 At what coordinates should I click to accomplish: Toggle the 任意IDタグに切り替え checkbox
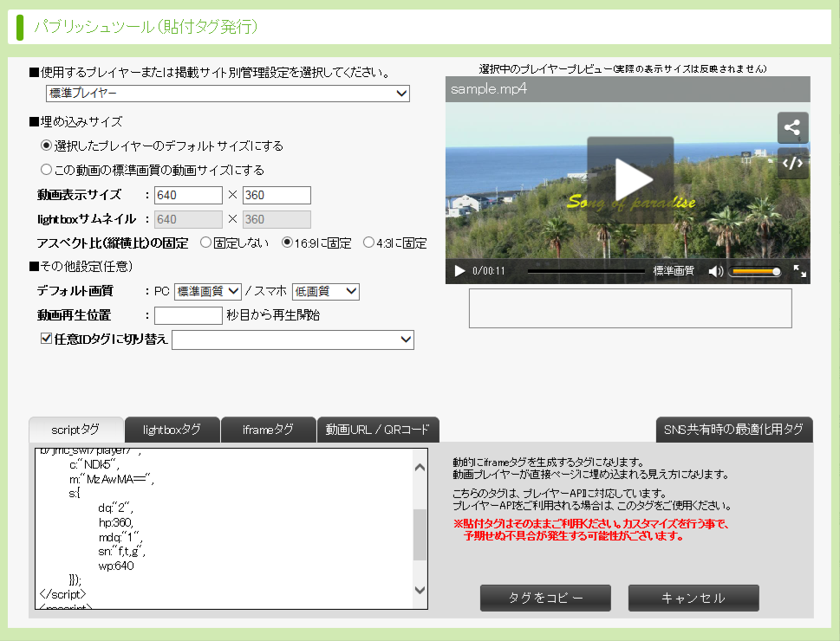point(46,339)
